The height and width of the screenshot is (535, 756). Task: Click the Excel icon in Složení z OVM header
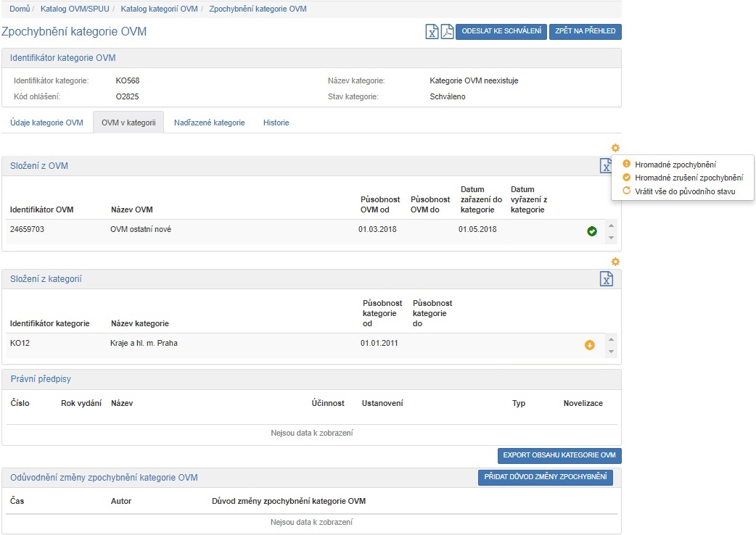604,166
